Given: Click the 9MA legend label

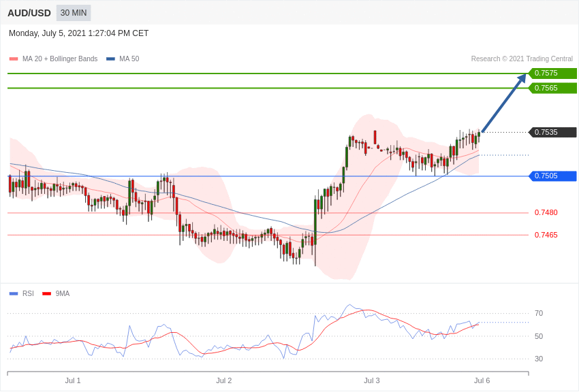Looking at the screenshot, I should [63, 293].
